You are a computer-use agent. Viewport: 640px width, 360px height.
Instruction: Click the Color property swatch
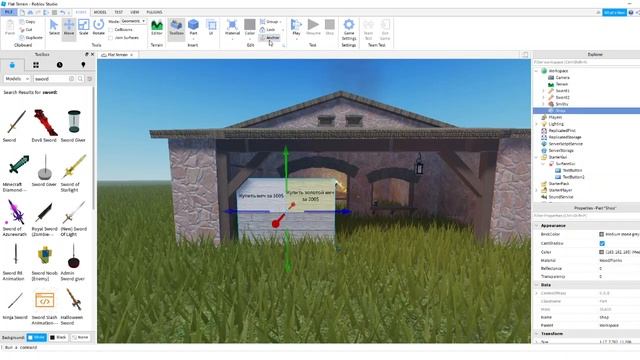coord(602,252)
